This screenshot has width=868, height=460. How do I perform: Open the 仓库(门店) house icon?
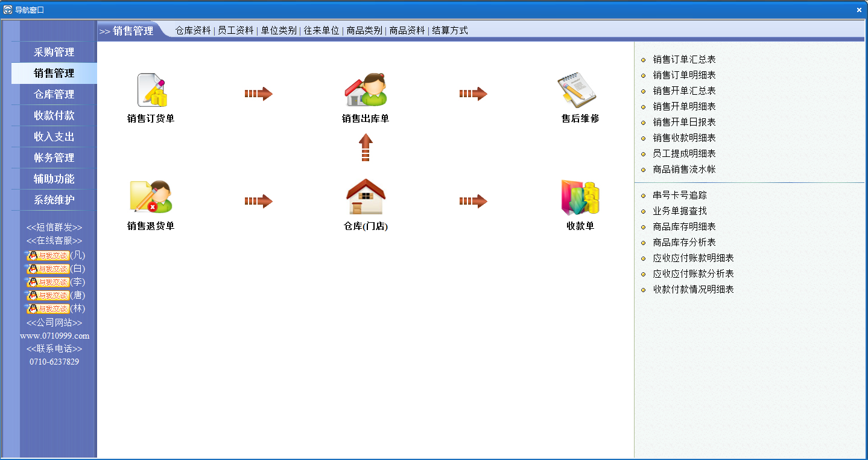(x=366, y=197)
